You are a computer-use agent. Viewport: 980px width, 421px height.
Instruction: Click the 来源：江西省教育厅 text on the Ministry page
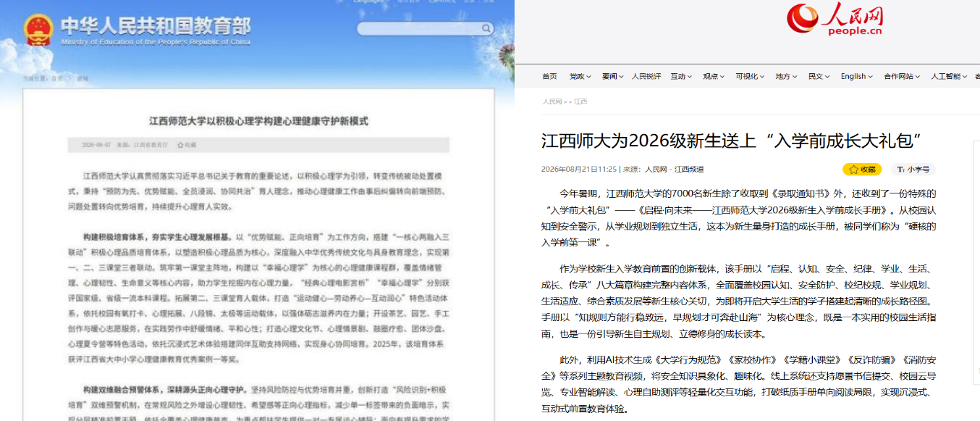(143, 145)
